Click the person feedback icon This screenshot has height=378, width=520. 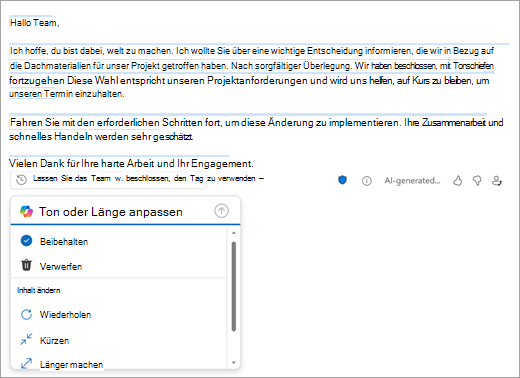click(x=497, y=181)
